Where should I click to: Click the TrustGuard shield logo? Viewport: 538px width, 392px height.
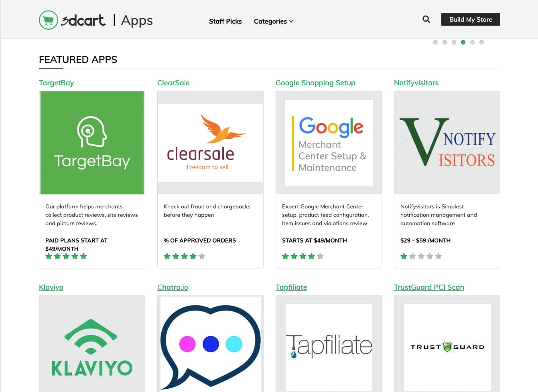pyautogui.click(x=447, y=346)
